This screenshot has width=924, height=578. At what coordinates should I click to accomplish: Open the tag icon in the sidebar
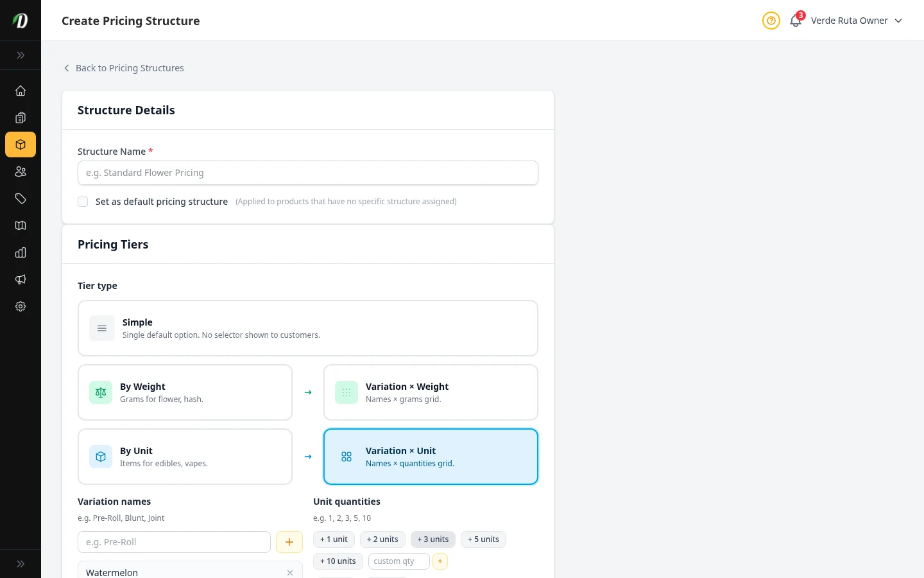(x=21, y=198)
